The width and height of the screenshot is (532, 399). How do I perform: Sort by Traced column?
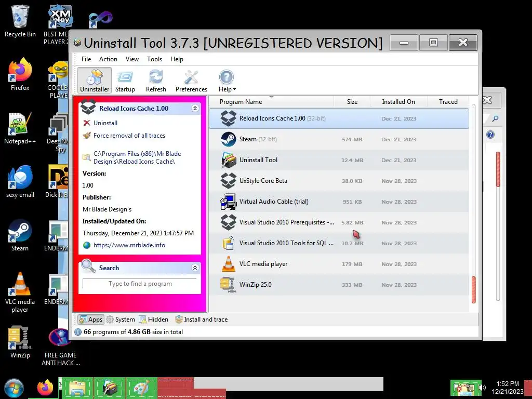point(448,101)
